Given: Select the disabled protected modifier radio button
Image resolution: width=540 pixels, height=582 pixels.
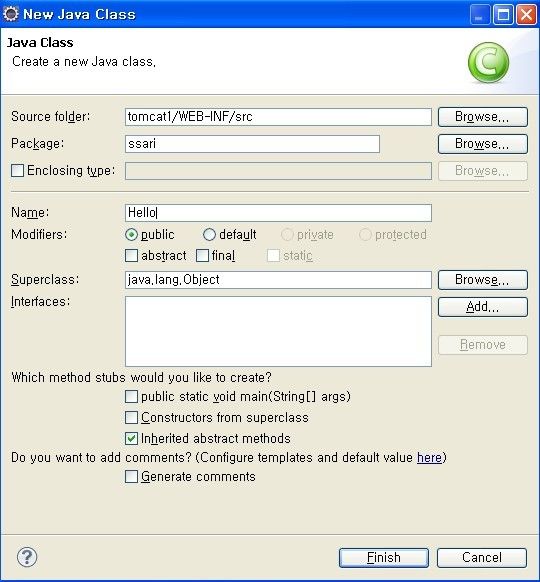Looking at the screenshot, I should pos(365,235).
